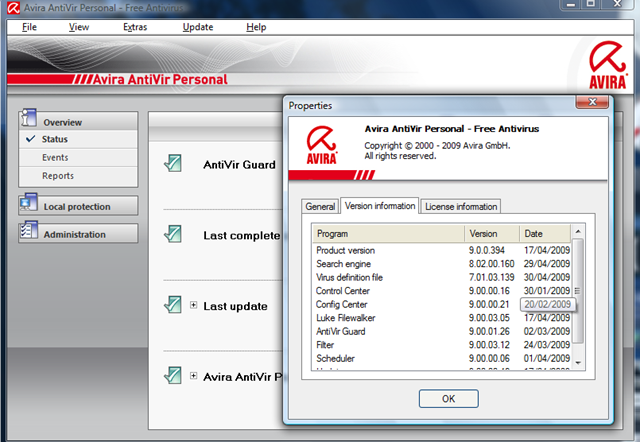Viewport: 640px width, 442px height.
Task: Click version value 9.0.0.394
Action: (x=487, y=250)
